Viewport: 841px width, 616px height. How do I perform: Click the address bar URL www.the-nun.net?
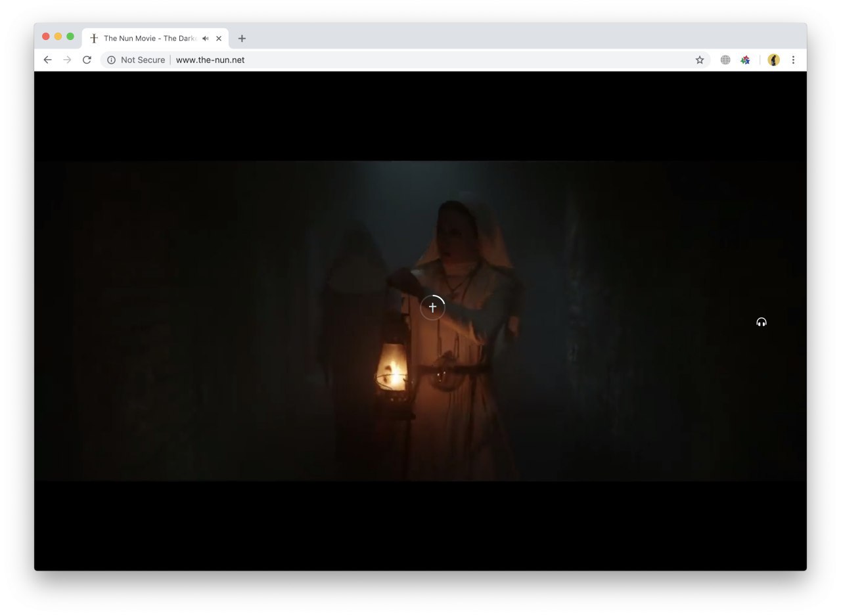pyautogui.click(x=210, y=60)
